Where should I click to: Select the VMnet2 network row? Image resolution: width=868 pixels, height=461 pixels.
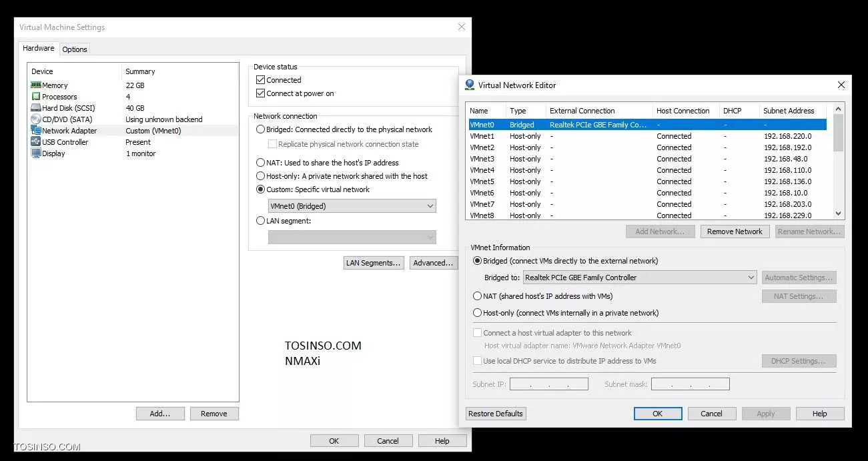point(647,147)
